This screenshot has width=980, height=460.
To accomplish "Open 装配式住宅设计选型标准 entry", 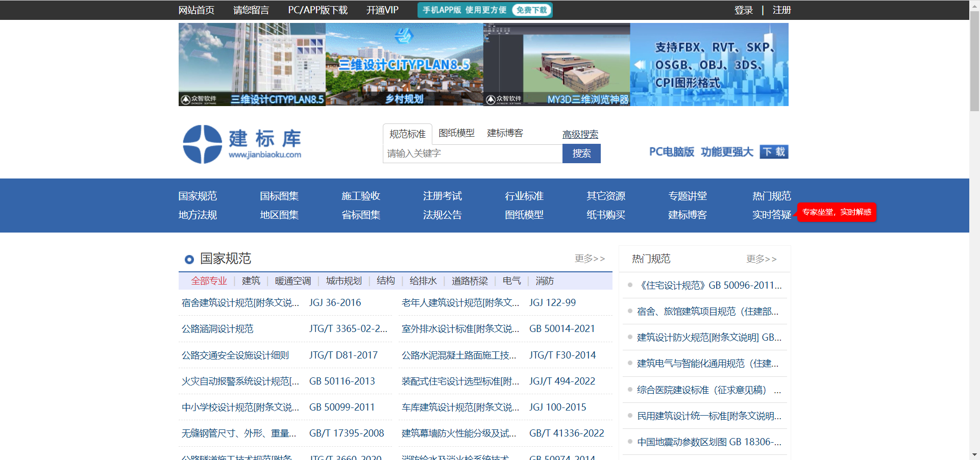I will (x=460, y=381).
